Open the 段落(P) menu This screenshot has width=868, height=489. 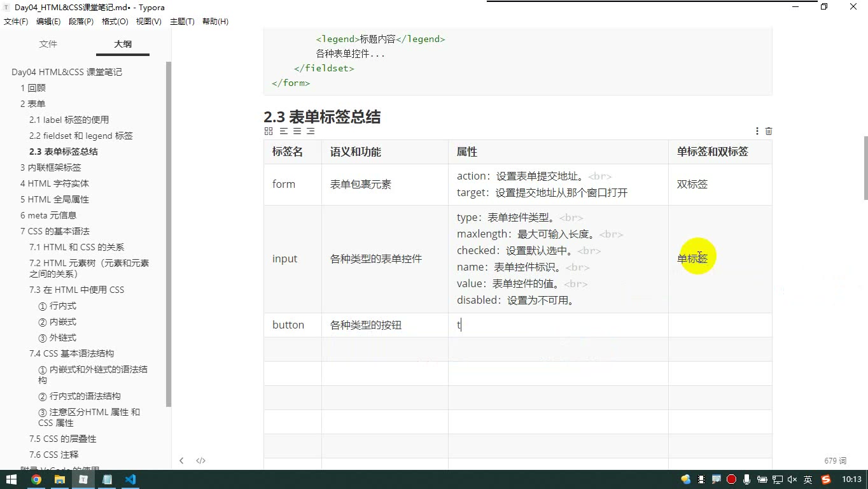pos(81,22)
